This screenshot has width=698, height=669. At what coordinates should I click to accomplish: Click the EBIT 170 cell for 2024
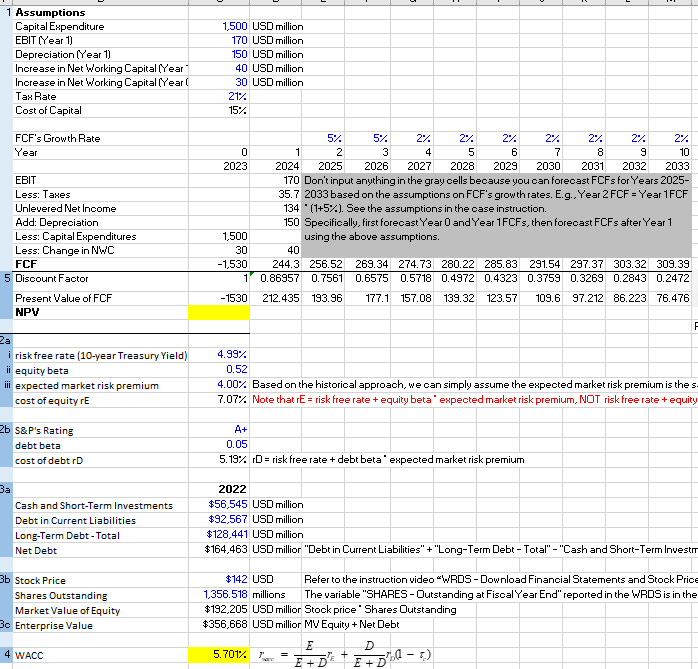(291, 181)
